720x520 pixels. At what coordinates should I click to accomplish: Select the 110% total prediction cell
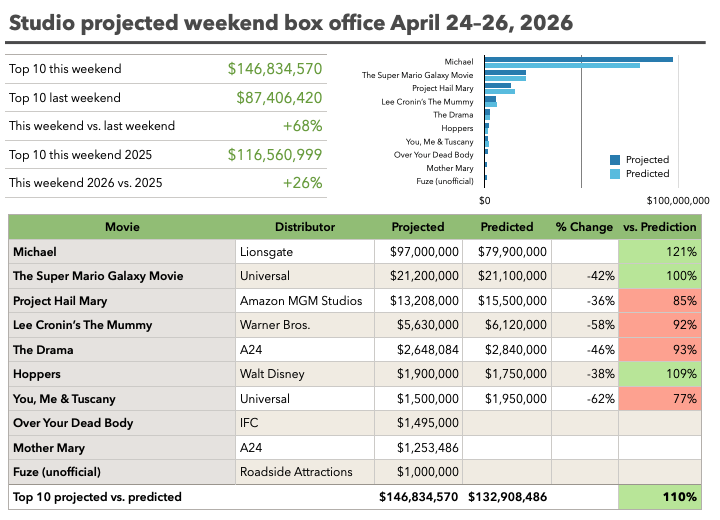coord(659,497)
